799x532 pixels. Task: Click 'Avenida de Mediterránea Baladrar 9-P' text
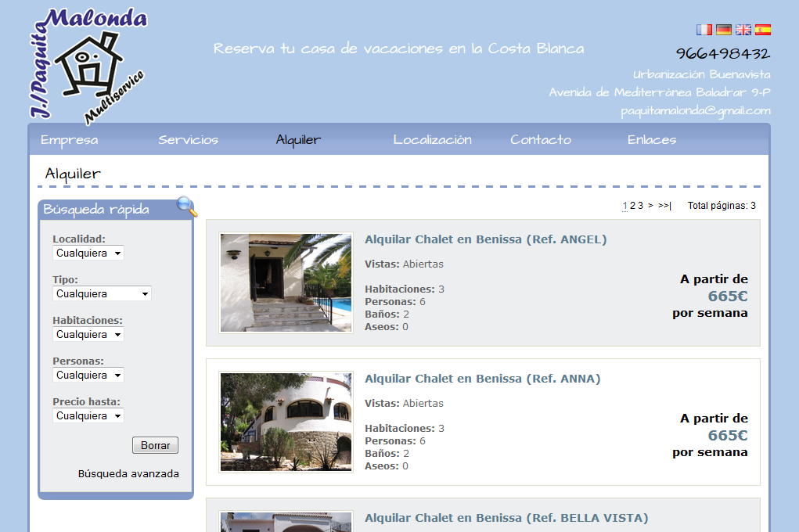(660, 92)
